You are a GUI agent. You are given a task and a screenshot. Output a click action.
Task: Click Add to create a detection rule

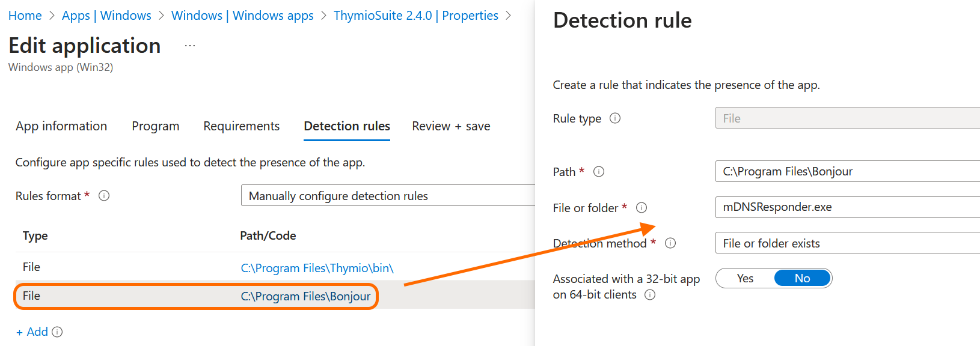point(32,332)
